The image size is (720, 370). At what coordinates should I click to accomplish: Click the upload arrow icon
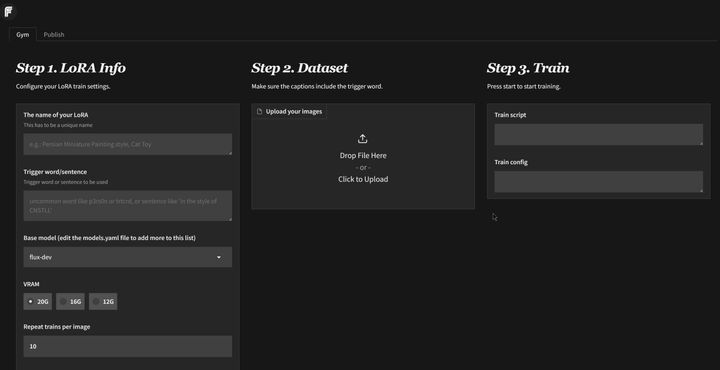pyautogui.click(x=363, y=139)
